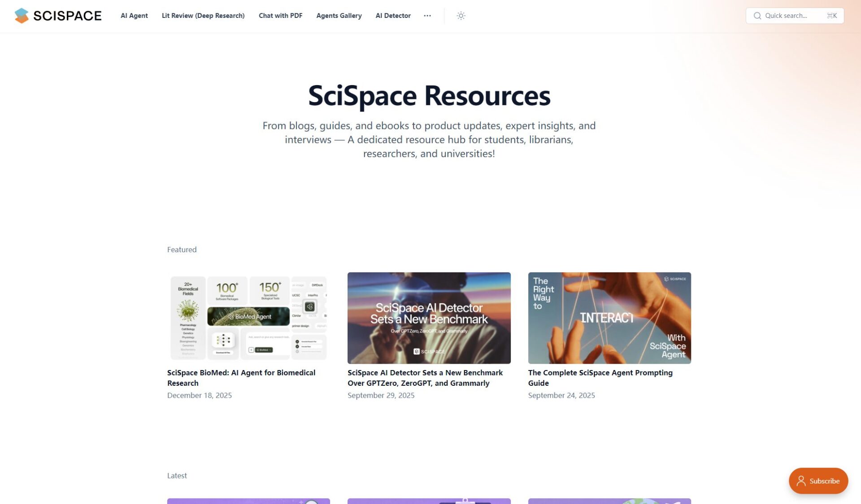Select Chat with PDF in navigation
Viewport: 861px width, 504px height.
pos(280,16)
